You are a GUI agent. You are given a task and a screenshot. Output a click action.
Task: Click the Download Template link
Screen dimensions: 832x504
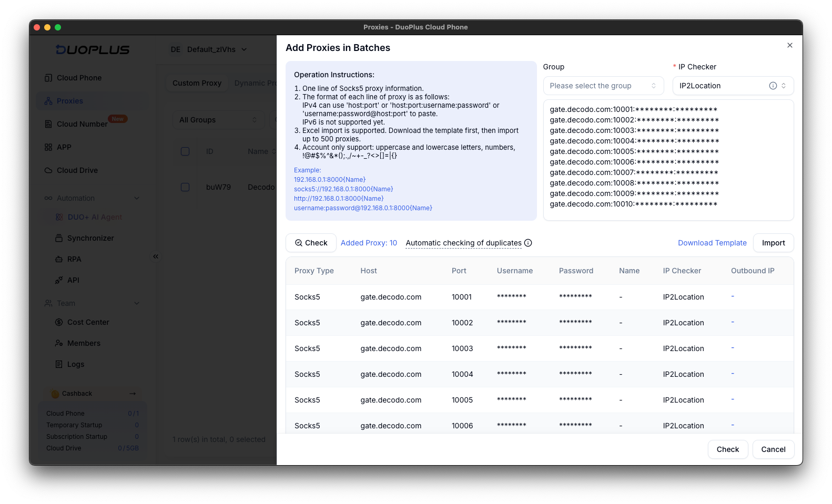712,243
